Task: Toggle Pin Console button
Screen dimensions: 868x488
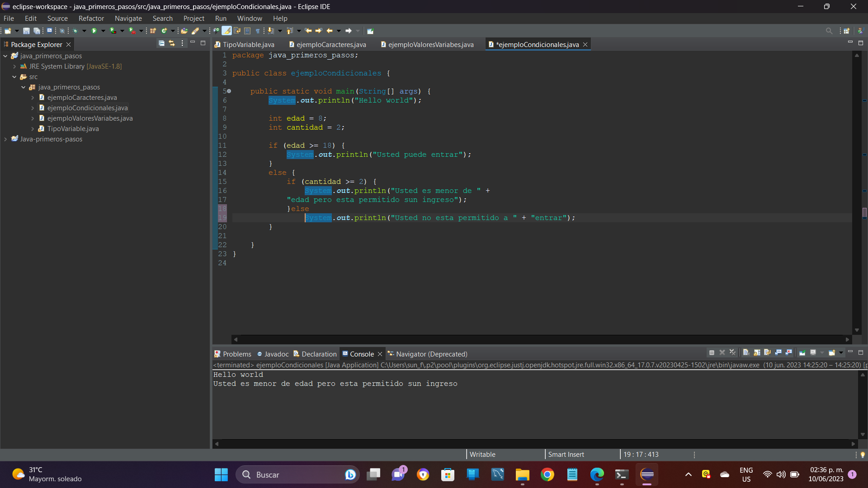Action: coord(802,352)
